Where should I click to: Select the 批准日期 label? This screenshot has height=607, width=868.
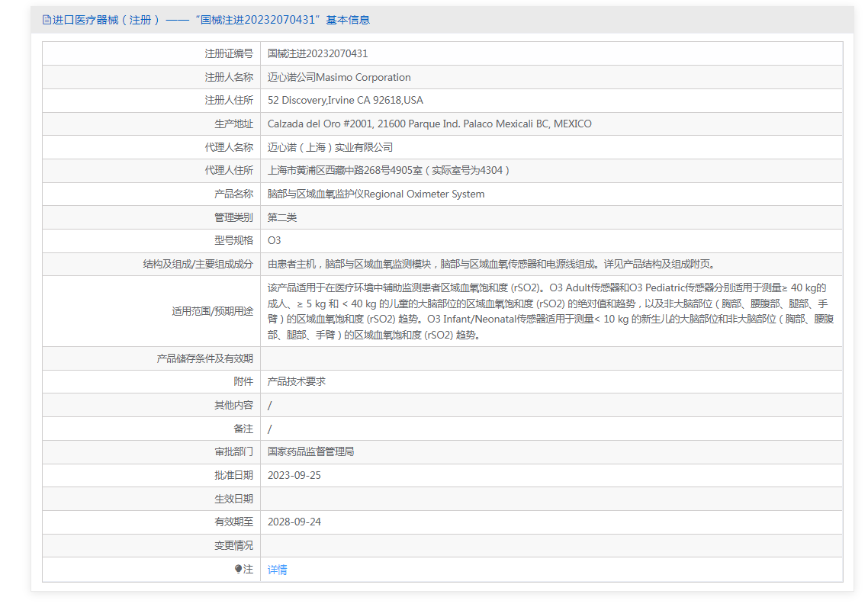(233, 475)
